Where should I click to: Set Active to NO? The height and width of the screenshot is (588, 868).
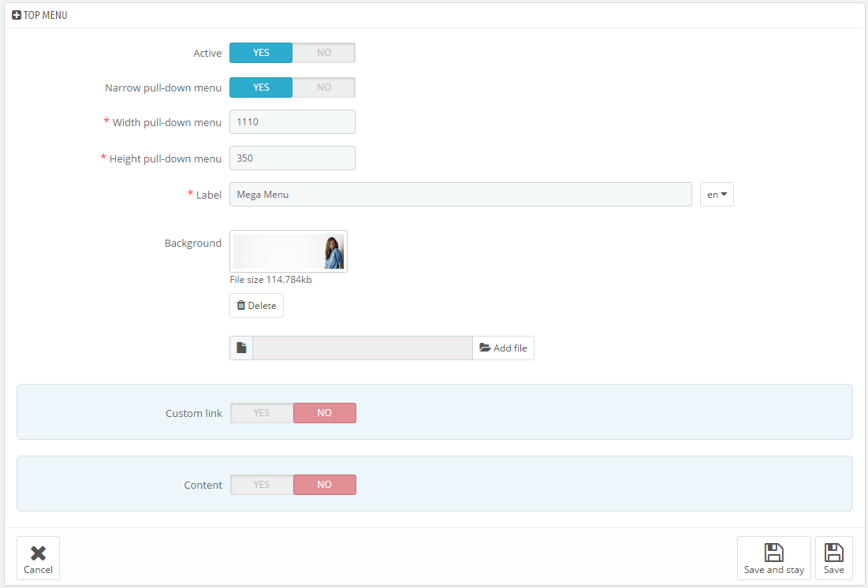[x=324, y=53]
